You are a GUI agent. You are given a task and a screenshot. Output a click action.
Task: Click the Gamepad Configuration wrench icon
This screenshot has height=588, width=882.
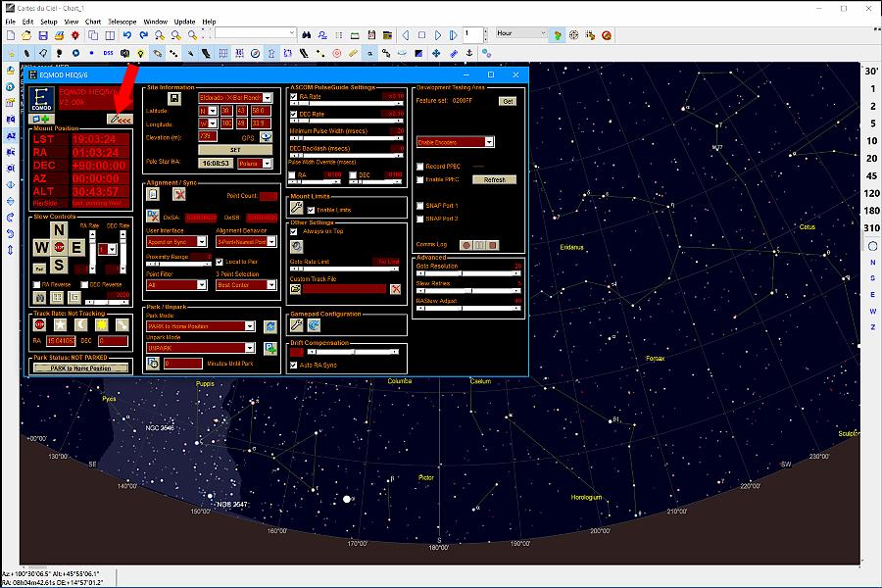point(296,324)
